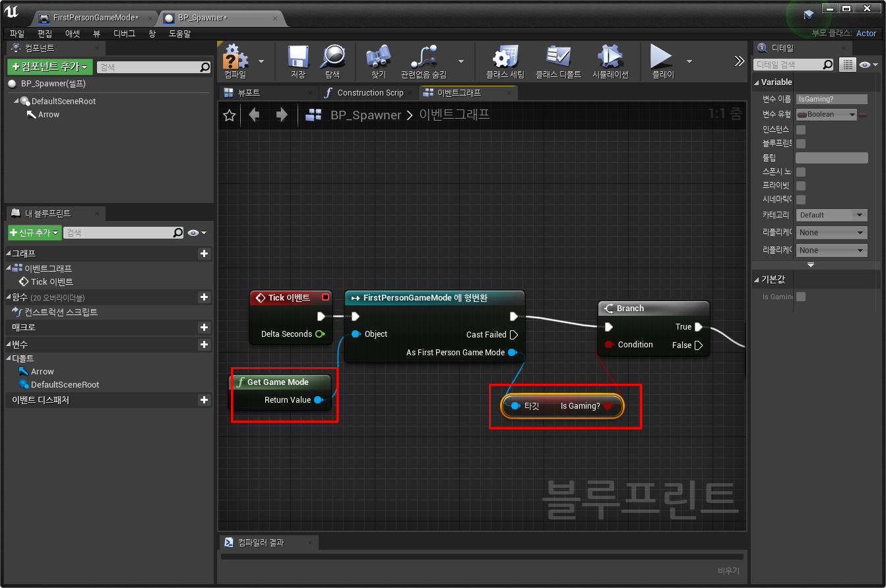Open 탐색 browse toolbar icon
Image resolution: width=886 pixels, height=588 pixels.
tap(332, 61)
